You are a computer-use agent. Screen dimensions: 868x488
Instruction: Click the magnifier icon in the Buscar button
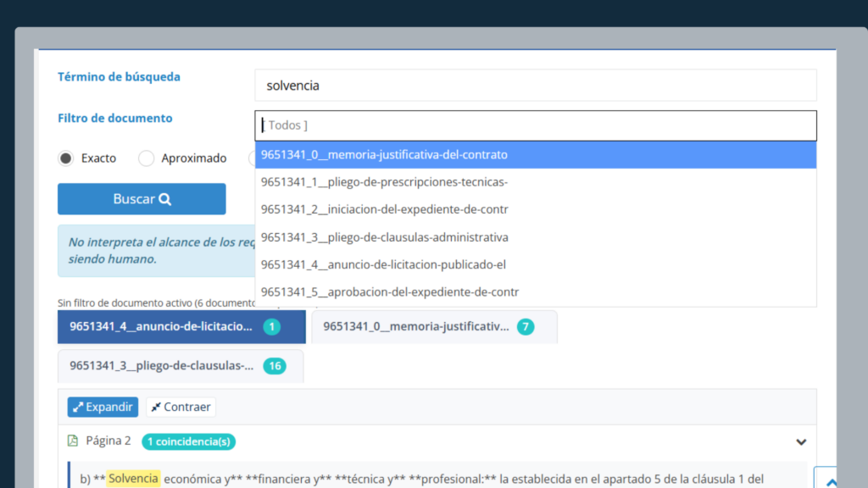click(165, 199)
